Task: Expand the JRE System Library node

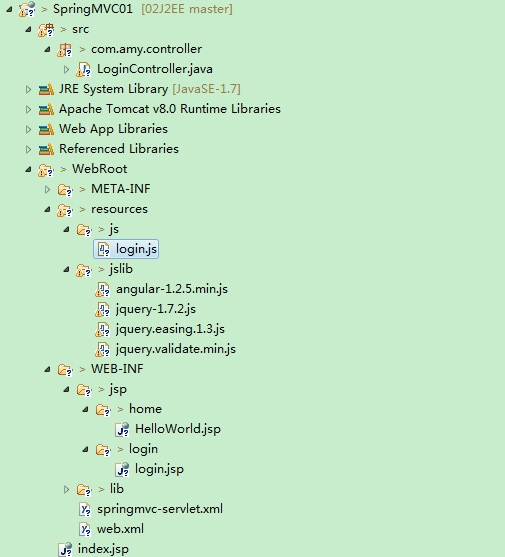Action: coord(28,90)
